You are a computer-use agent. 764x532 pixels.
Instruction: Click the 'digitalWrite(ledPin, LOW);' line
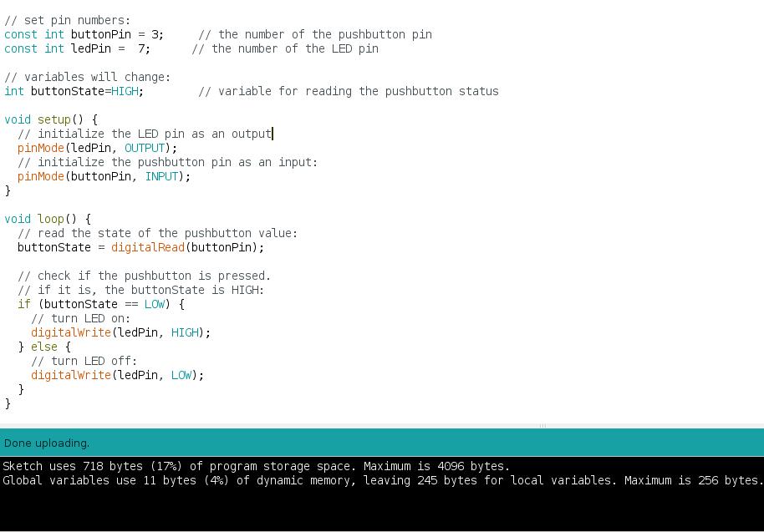[117, 375]
